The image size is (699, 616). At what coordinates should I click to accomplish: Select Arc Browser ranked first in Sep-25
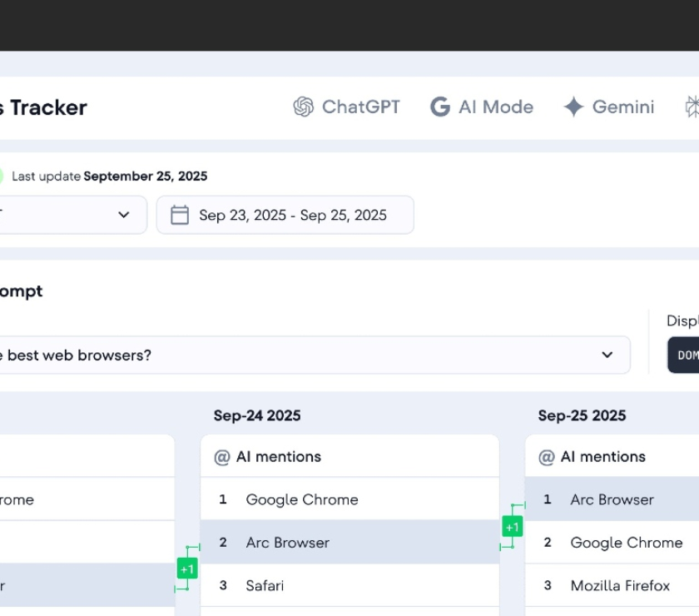(x=612, y=499)
